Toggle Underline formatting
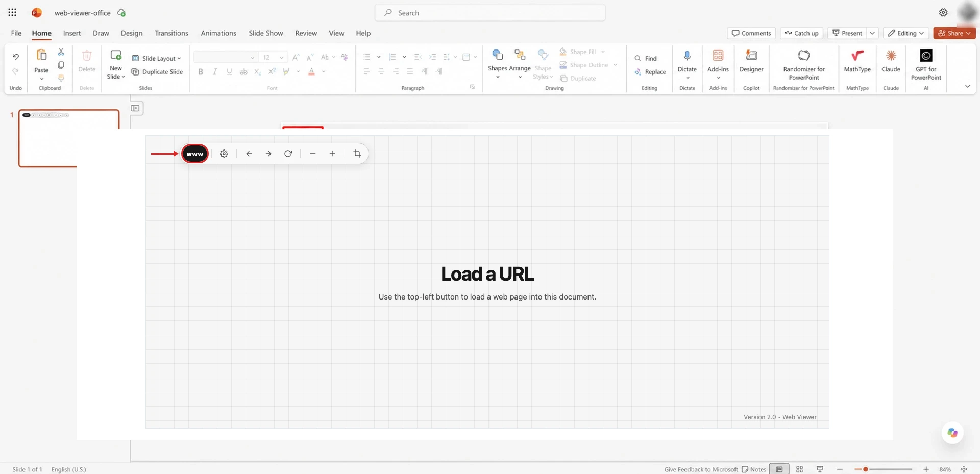Viewport: 980px width, 474px height. click(x=229, y=72)
